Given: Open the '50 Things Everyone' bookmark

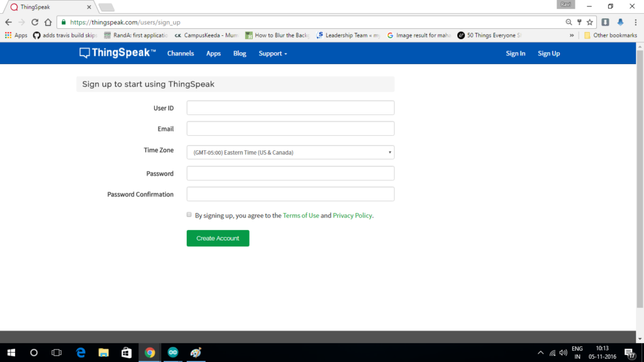Looking at the screenshot, I should (x=489, y=35).
